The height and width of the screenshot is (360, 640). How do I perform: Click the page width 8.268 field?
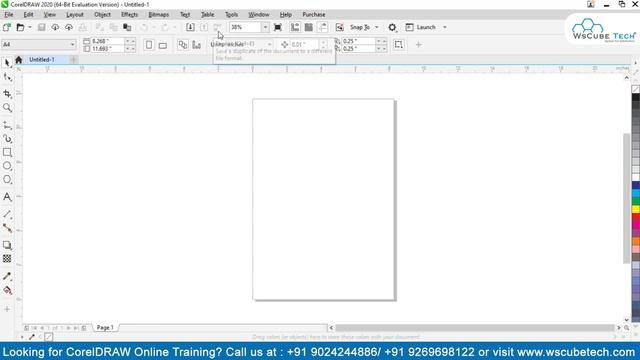point(107,41)
